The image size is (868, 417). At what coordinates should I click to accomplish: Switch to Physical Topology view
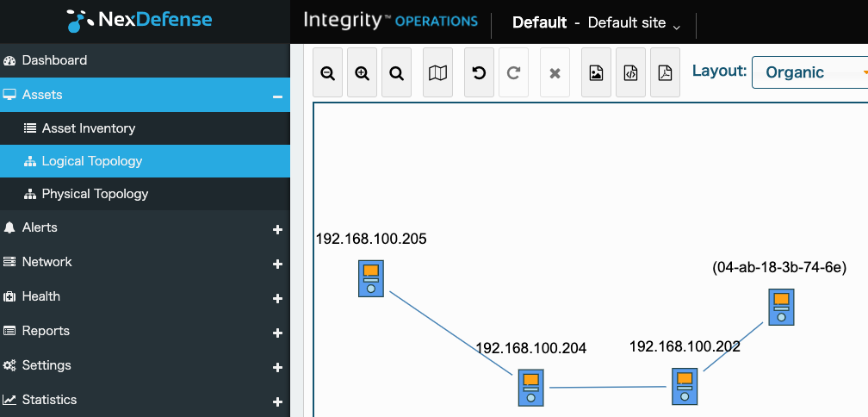[x=95, y=194]
